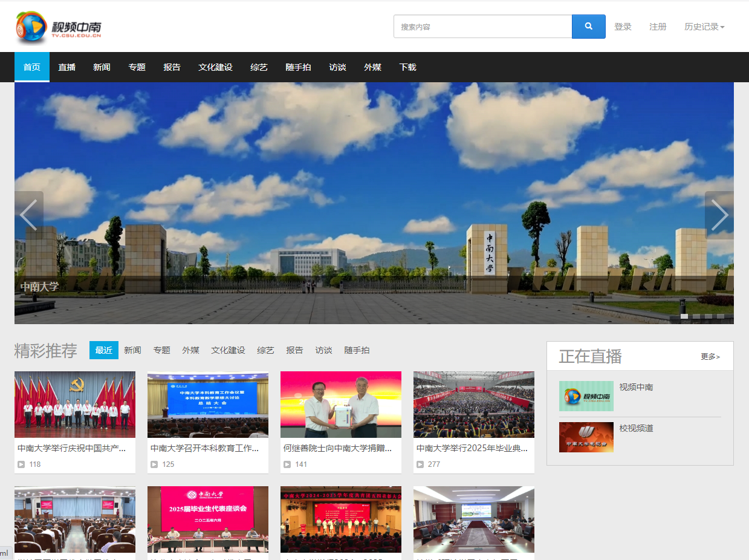Viewport: 749px width, 560px height.
Task: Click play icon beside 277 views
Action: pos(420,464)
